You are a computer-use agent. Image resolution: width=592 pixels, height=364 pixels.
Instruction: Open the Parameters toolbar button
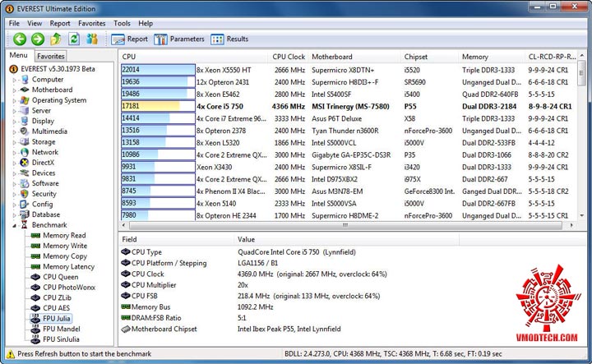179,39
